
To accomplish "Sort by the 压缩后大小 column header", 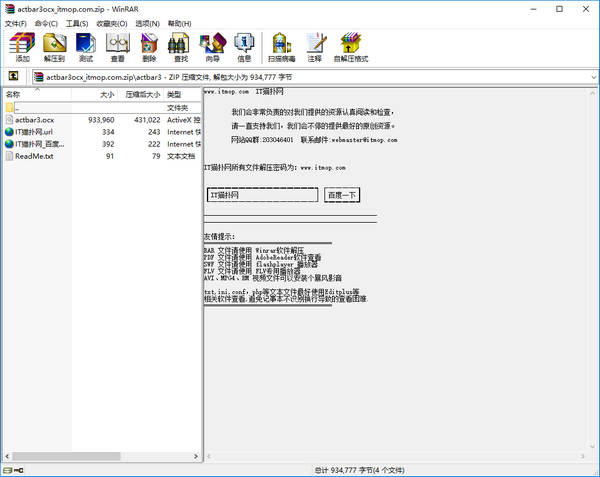I will (x=140, y=94).
